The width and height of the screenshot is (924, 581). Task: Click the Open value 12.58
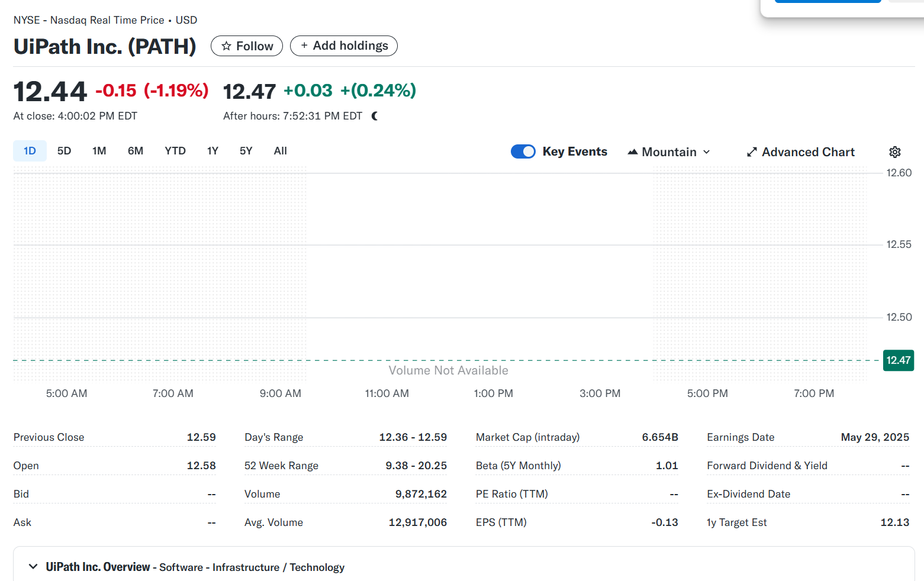coord(201,466)
